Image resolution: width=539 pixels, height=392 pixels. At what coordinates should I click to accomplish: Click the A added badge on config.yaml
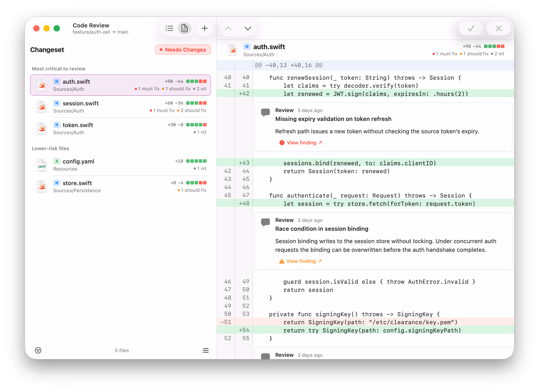pyautogui.click(x=57, y=161)
